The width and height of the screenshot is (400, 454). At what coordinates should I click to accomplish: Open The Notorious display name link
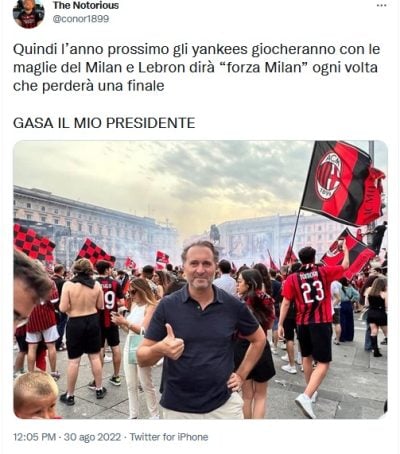86,5
